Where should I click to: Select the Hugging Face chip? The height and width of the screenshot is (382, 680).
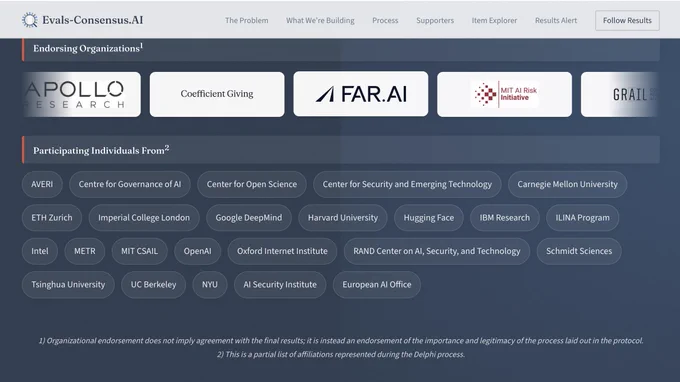429,218
